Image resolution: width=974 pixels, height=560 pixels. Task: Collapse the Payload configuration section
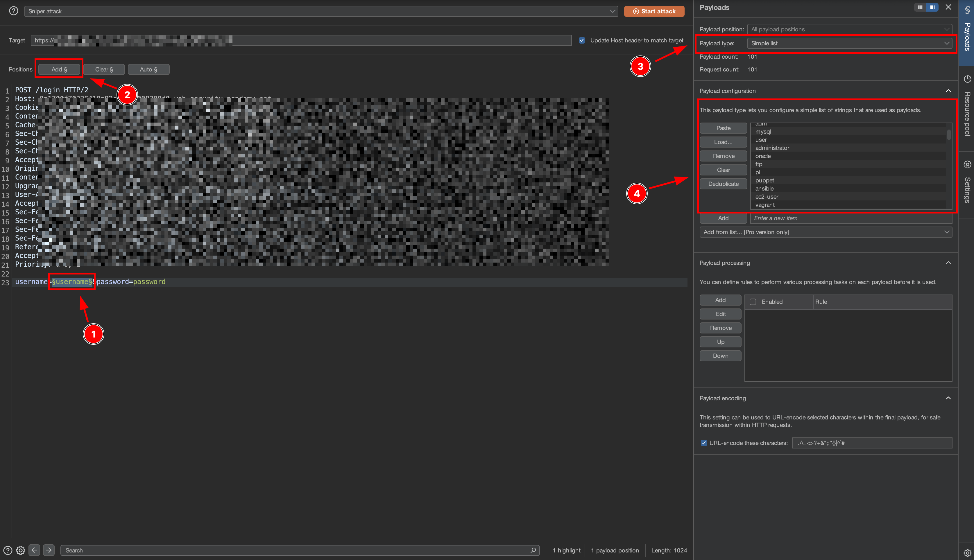pyautogui.click(x=948, y=91)
